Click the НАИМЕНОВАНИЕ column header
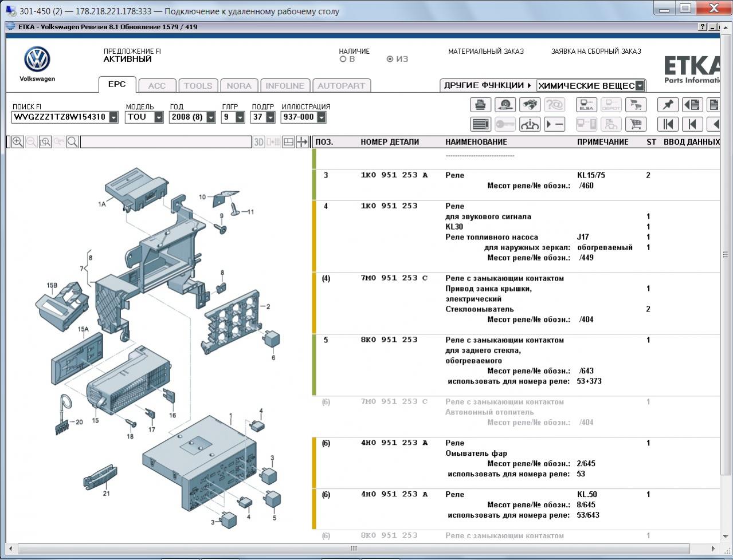 [476, 142]
